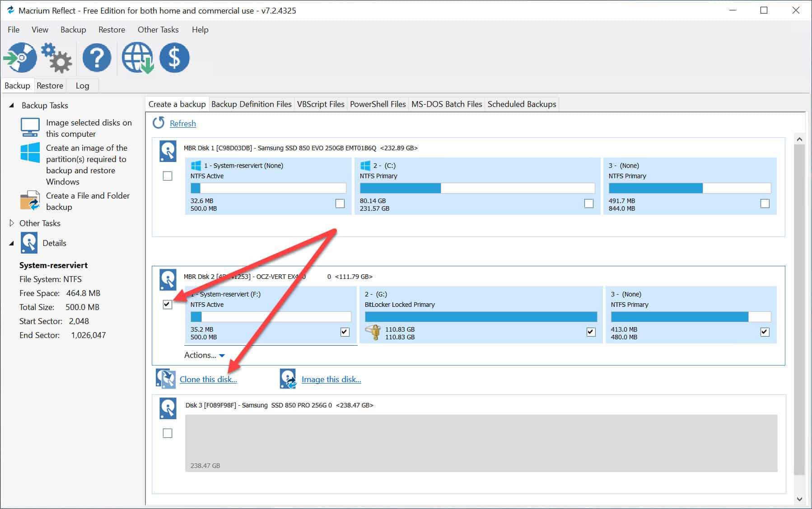Screen dimensions: 812x509
Task: Click the Disk 3 drive icon
Action: [168, 408]
